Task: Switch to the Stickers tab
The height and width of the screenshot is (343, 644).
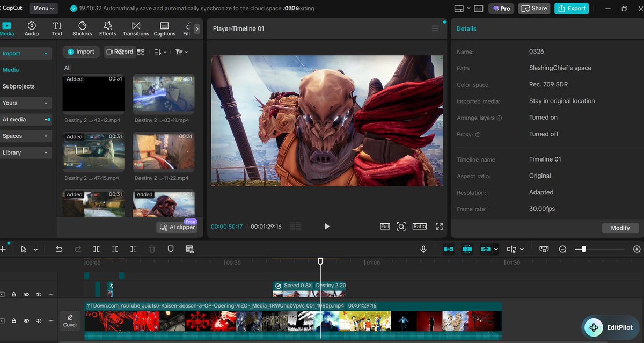Action: tap(82, 29)
